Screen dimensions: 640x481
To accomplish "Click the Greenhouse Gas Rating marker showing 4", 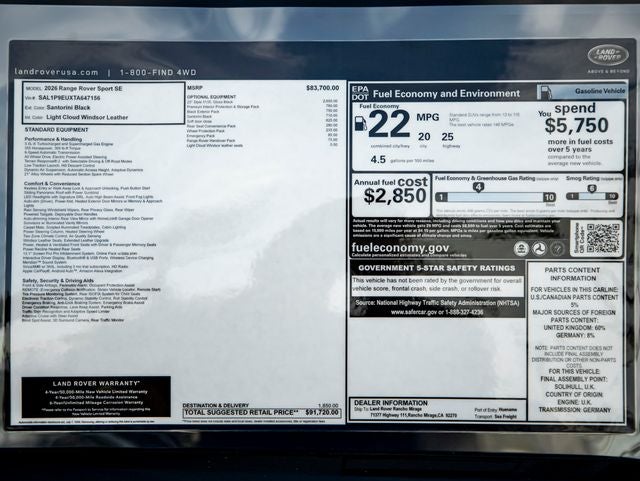I will pyautogui.click(x=478, y=187).
